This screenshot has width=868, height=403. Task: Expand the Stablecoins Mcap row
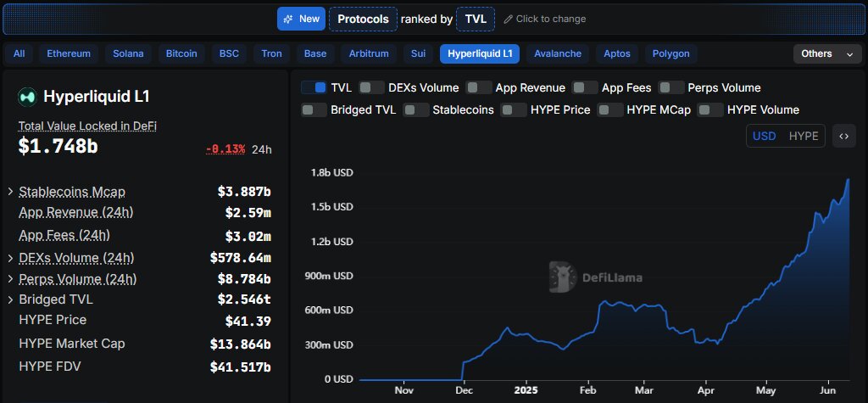tap(10, 192)
